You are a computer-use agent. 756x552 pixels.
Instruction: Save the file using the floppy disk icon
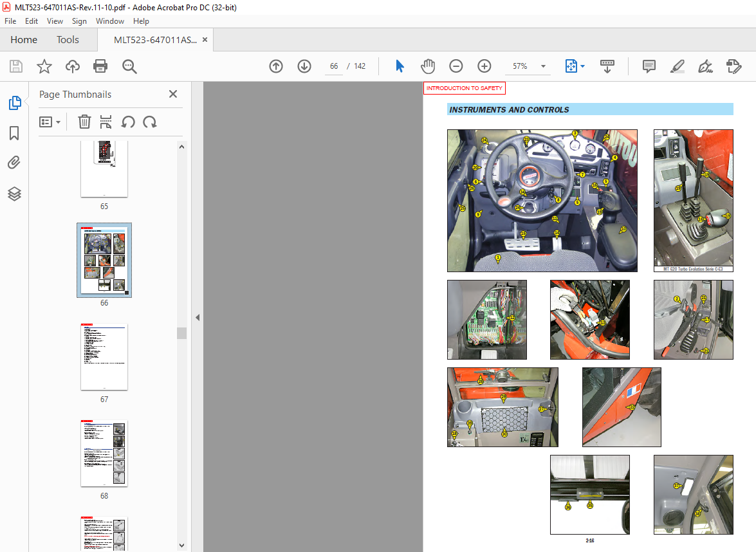pyautogui.click(x=16, y=66)
